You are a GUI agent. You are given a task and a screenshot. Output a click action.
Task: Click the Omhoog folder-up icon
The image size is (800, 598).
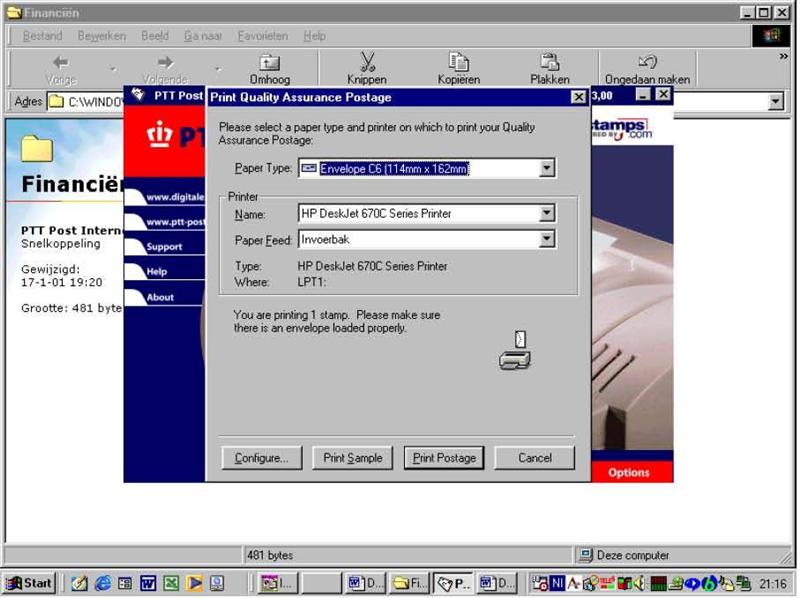[x=269, y=63]
